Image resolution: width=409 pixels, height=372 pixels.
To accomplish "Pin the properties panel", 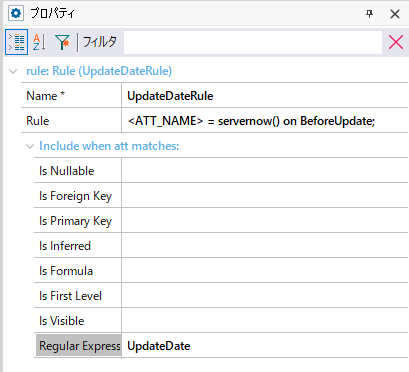I will coord(369,14).
